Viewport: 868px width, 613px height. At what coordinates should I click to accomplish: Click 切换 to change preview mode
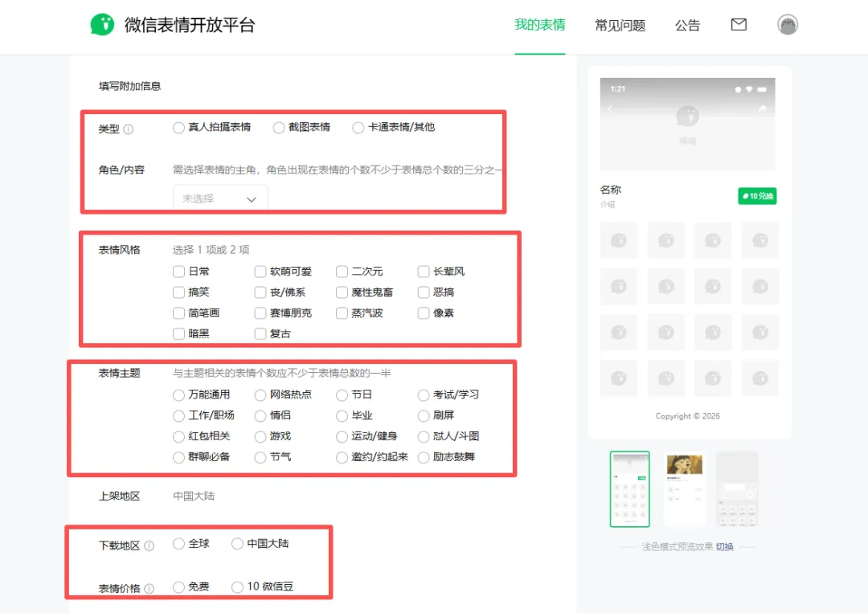[x=724, y=546]
